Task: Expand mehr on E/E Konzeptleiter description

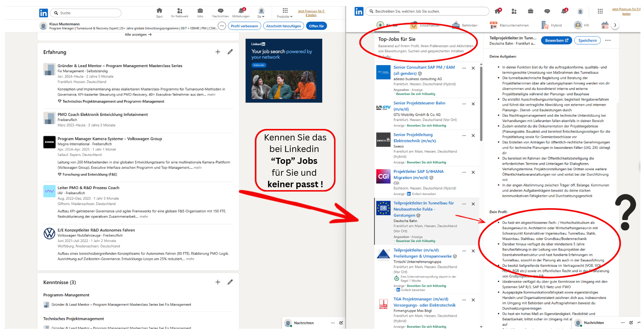Action: pos(190,259)
